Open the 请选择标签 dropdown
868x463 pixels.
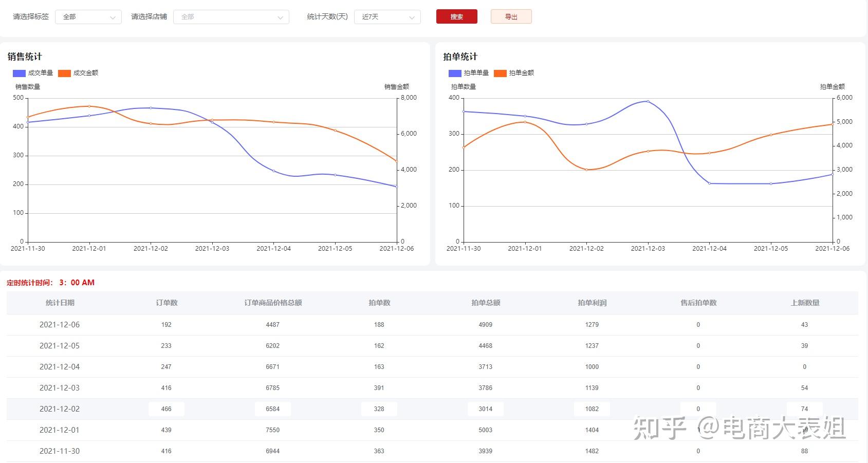click(x=88, y=17)
